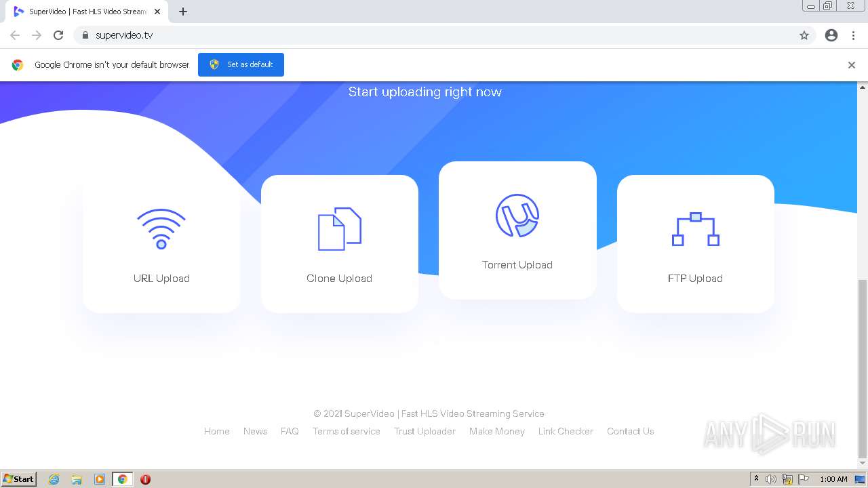Click the scrollbar up arrow

(863, 87)
